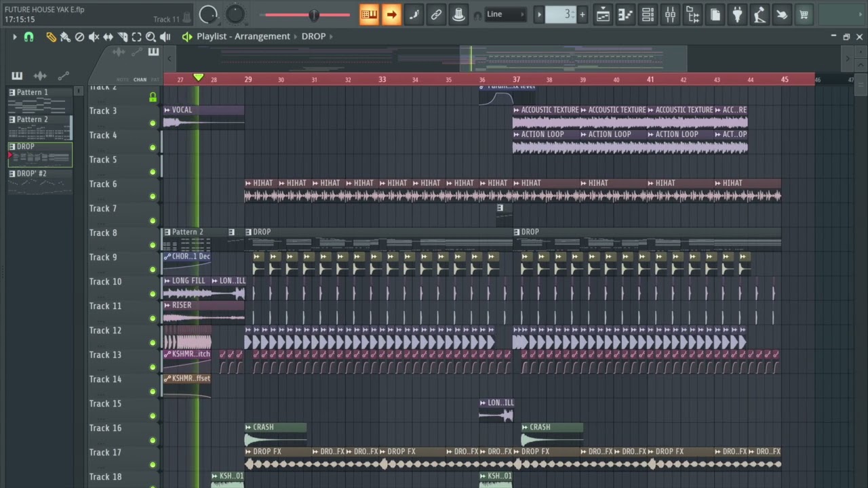
Task: Click the Playlist - Arrangement title
Action: [243, 37]
